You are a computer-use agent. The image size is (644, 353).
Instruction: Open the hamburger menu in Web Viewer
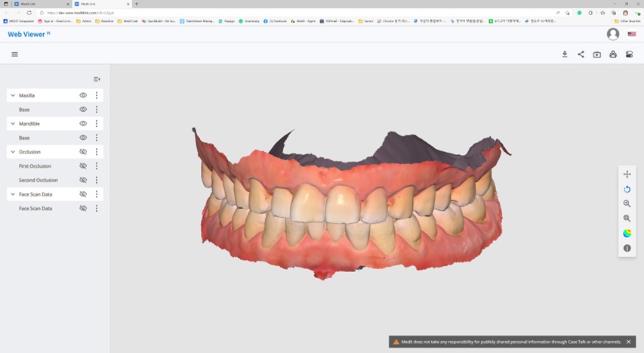15,54
